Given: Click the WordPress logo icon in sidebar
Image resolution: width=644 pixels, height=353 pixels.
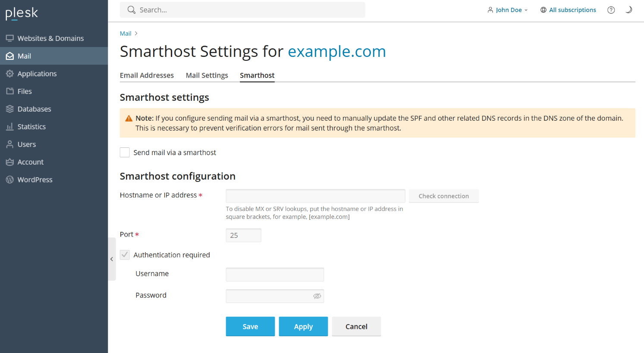Looking at the screenshot, I should coord(9,180).
